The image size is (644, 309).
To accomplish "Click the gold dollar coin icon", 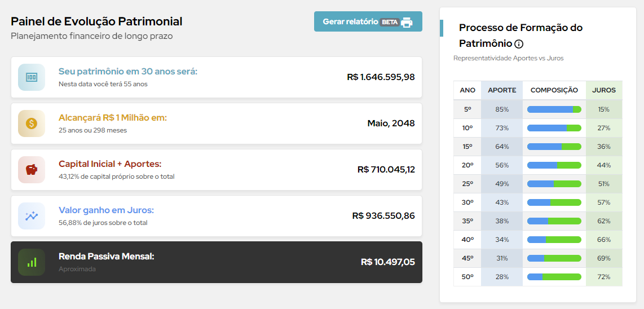I will tap(32, 123).
